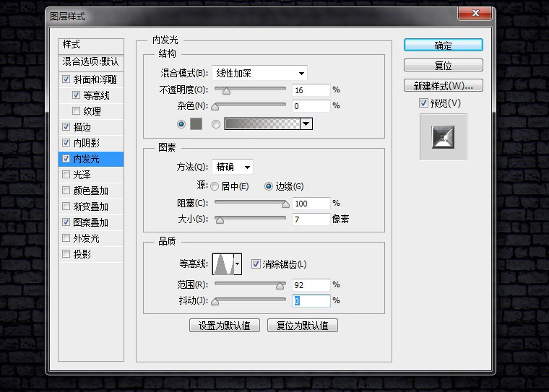Open 混合选项:默认 settings
This screenshot has width=549, height=392.
point(91,62)
